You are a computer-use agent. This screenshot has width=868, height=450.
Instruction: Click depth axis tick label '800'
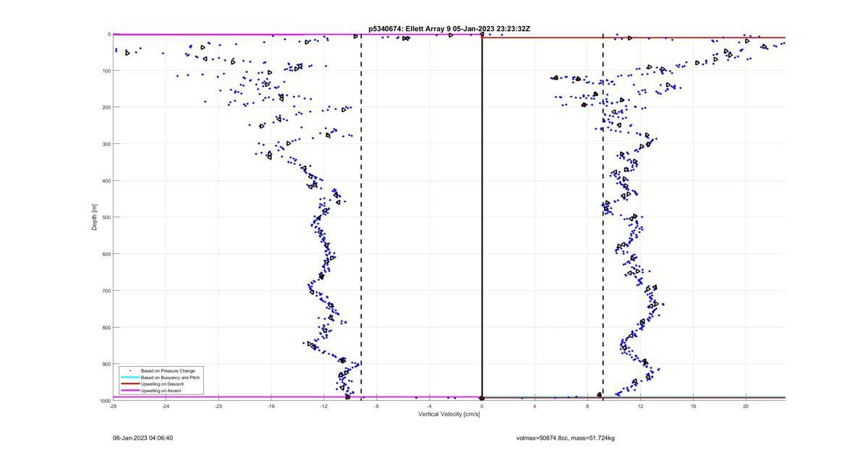tap(106, 327)
